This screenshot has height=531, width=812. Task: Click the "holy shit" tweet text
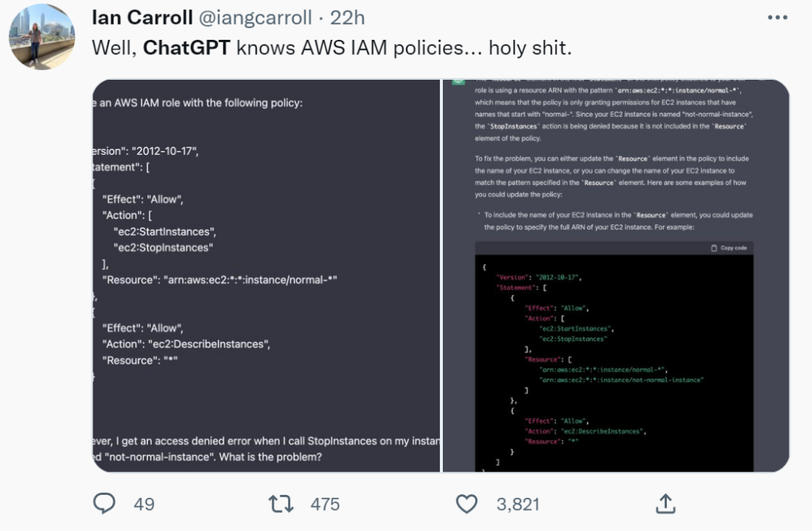pos(530,48)
